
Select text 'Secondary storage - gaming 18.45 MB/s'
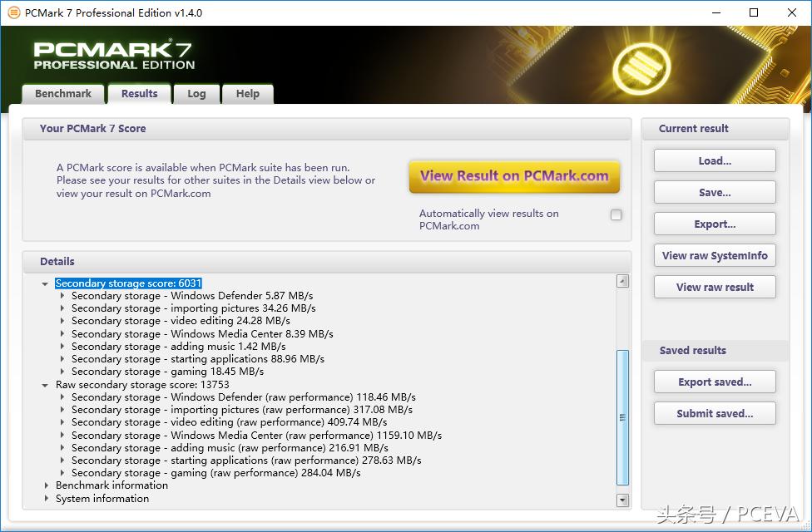click(x=168, y=372)
